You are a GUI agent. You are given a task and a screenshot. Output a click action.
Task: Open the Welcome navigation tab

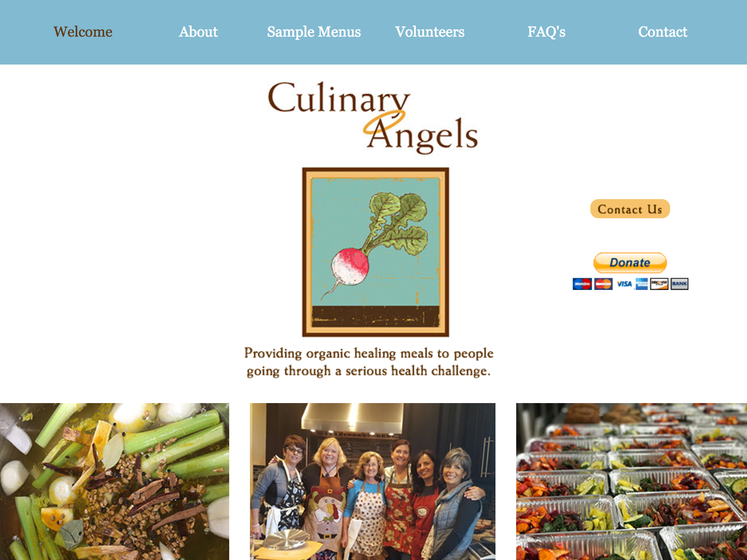pos(83,32)
